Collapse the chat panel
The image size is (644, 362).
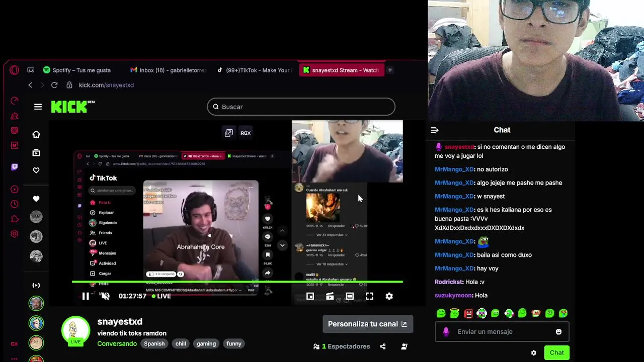tap(435, 130)
